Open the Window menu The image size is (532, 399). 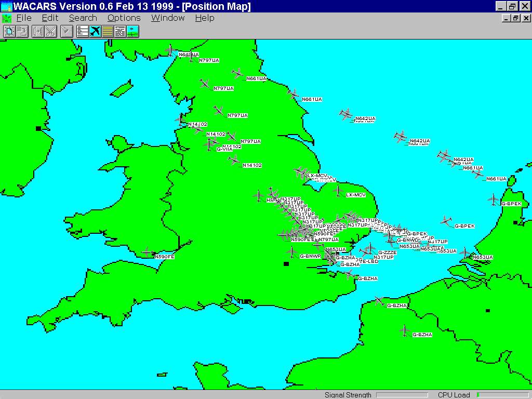(168, 18)
